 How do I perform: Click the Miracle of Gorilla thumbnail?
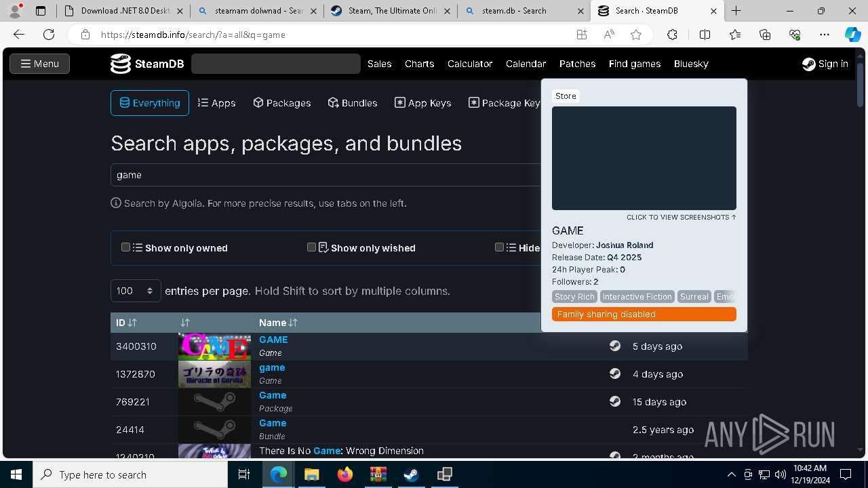214,374
